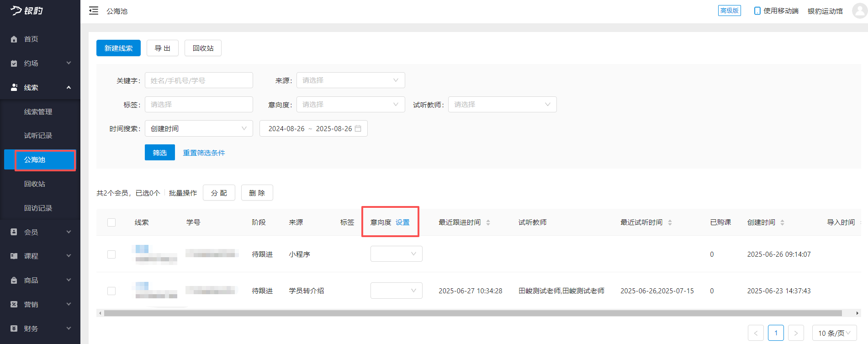The image size is (868, 344).
Task: Click 使用移动端 in header
Action: click(x=781, y=11)
